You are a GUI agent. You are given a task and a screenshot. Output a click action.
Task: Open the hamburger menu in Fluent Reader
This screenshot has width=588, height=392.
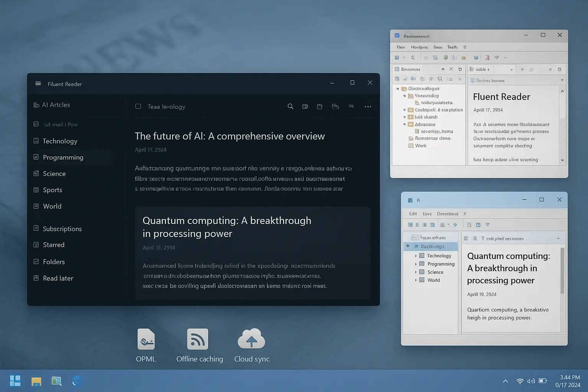tap(38, 83)
